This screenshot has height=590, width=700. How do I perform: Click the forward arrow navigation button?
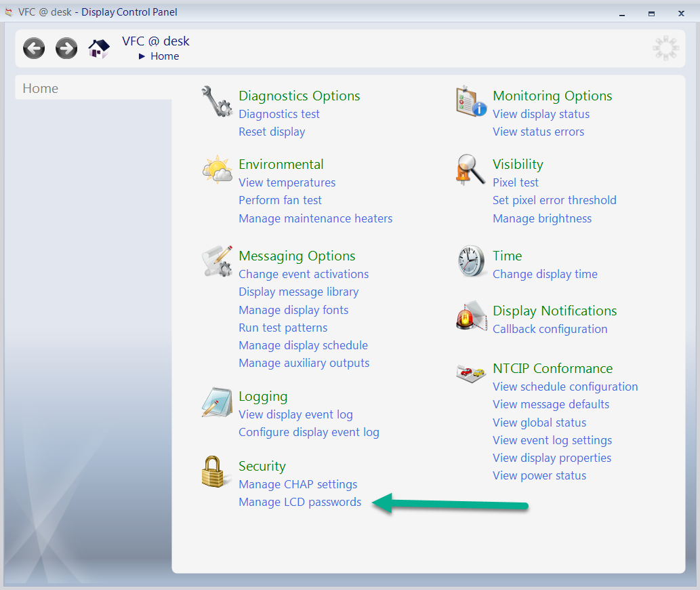point(66,48)
